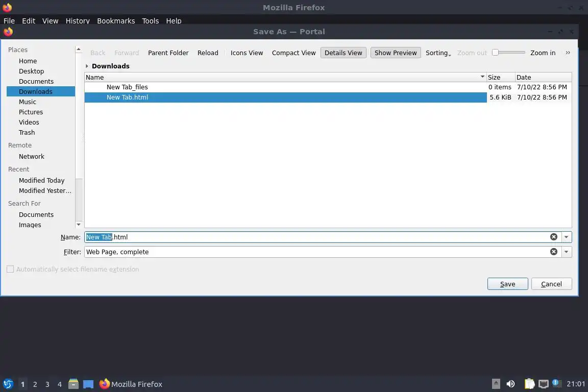Expand the Downloads breadcrumb arrow
The height and width of the screenshot is (392, 588).
(x=87, y=66)
